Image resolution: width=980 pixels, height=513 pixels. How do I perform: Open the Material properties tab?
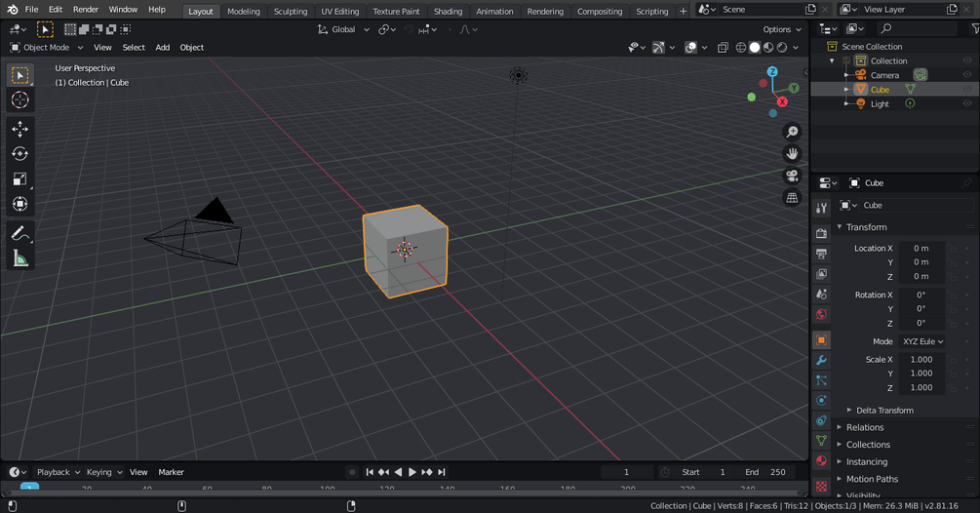tap(821, 461)
